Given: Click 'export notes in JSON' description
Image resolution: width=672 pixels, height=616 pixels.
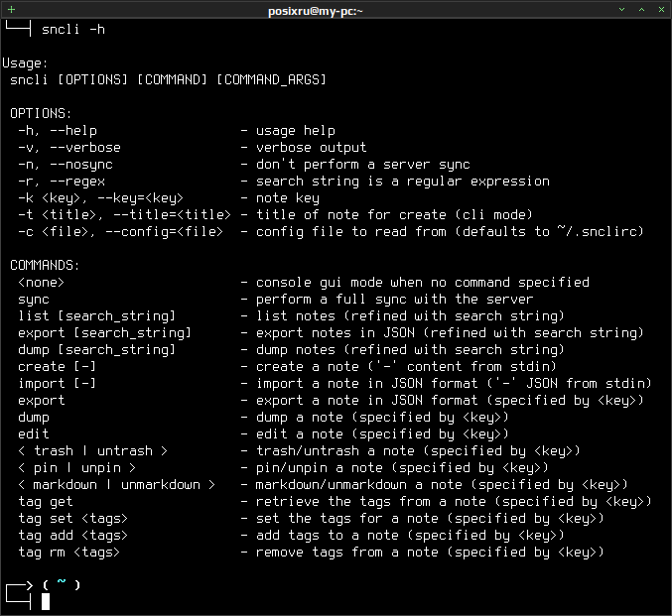Looking at the screenshot, I should (450, 333).
